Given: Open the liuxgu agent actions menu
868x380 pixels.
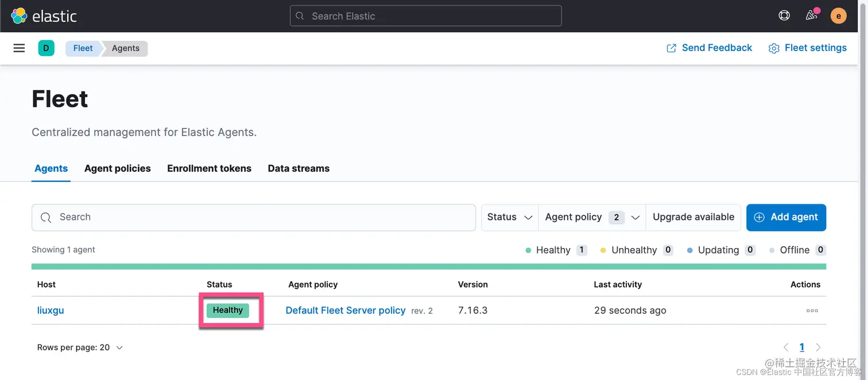Looking at the screenshot, I should 812,311.
